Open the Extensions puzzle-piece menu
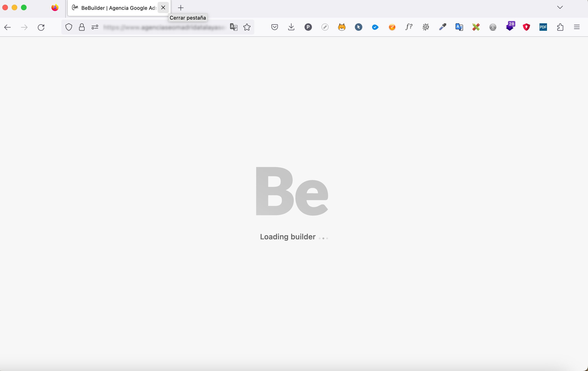 (x=560, y=27)
